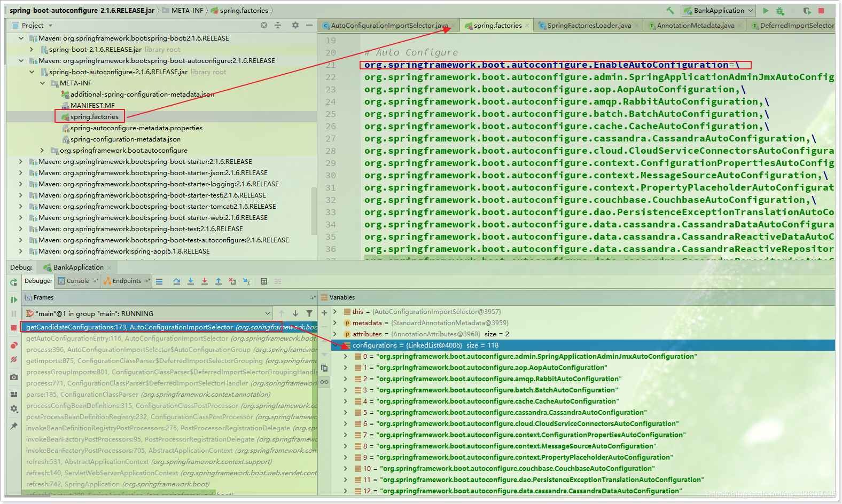Screen dimensions: 842x504
Task: Close the spring.factories editor tab
Action: (527, 25)
